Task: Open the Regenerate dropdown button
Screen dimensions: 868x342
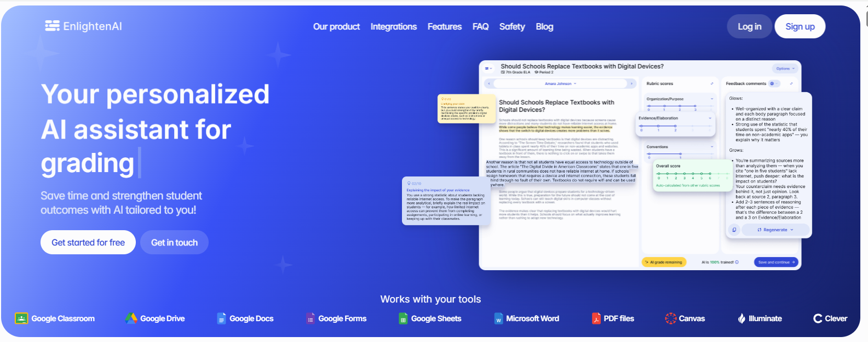Action: click(775, 230)
